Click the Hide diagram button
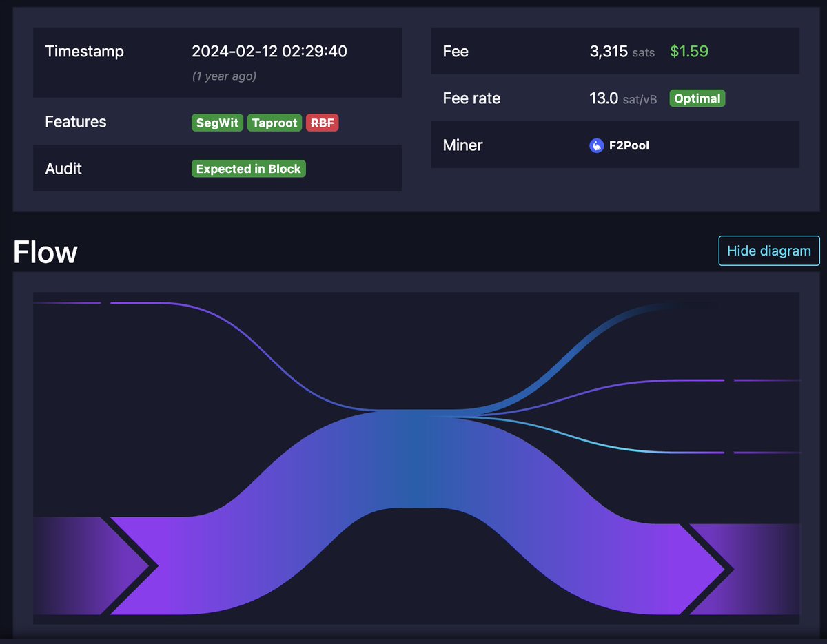The image size is (827, 644). 769,251
